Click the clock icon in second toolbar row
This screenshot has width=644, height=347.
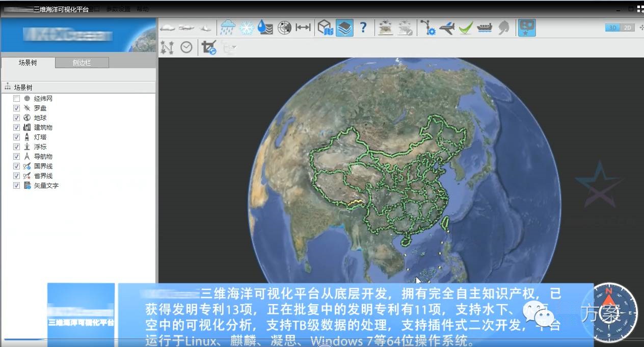pyautogui.click(x=186, y=47)
